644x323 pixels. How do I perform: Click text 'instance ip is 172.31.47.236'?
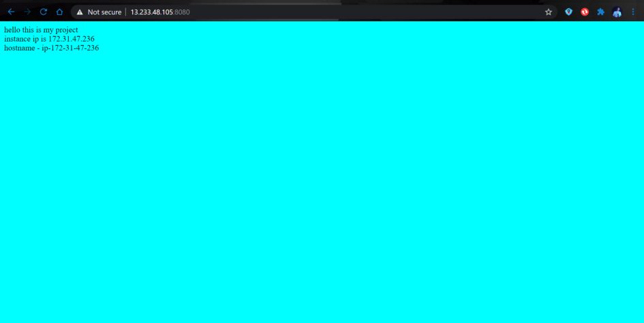point(49,39)
